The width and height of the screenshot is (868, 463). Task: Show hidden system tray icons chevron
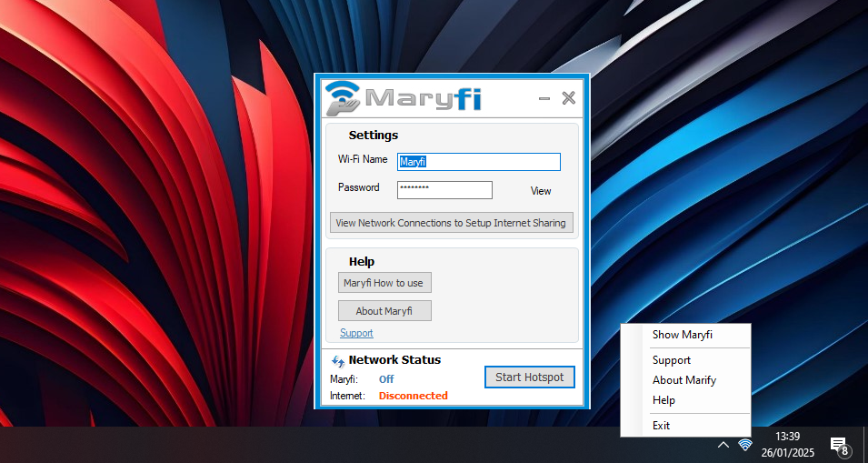coord(723,445)
